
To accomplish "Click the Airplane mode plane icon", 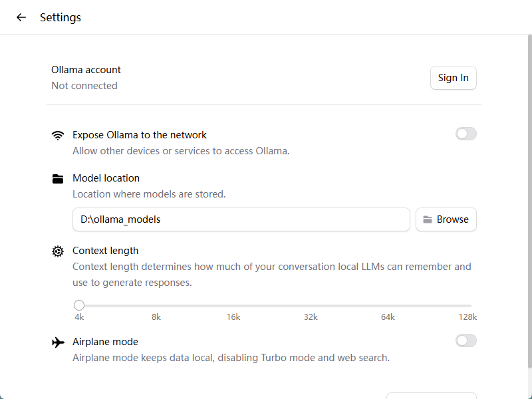I will click(58, 342).
